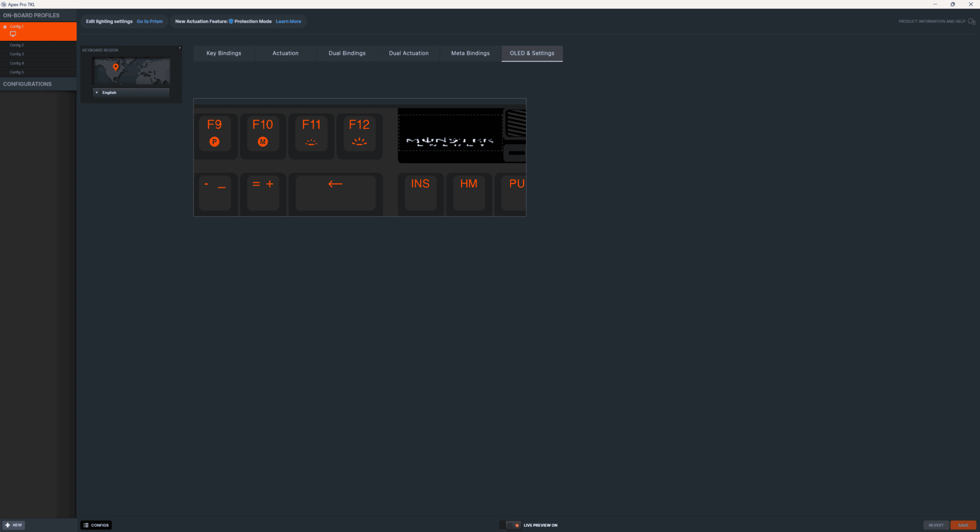Select the Config 4 profile
Viewport: 980px width, 532px height.
38,63
